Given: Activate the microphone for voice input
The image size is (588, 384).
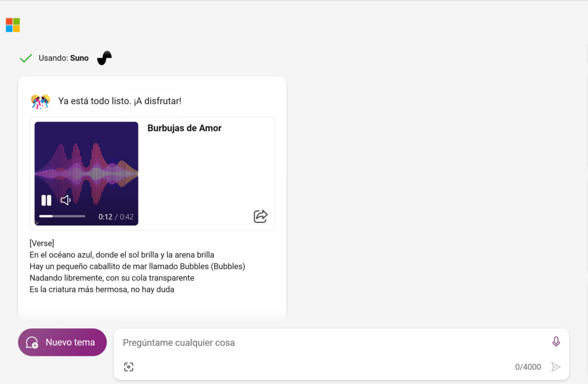Looking at the screenshot, I should pyautogui.click(x=556, y=341).
